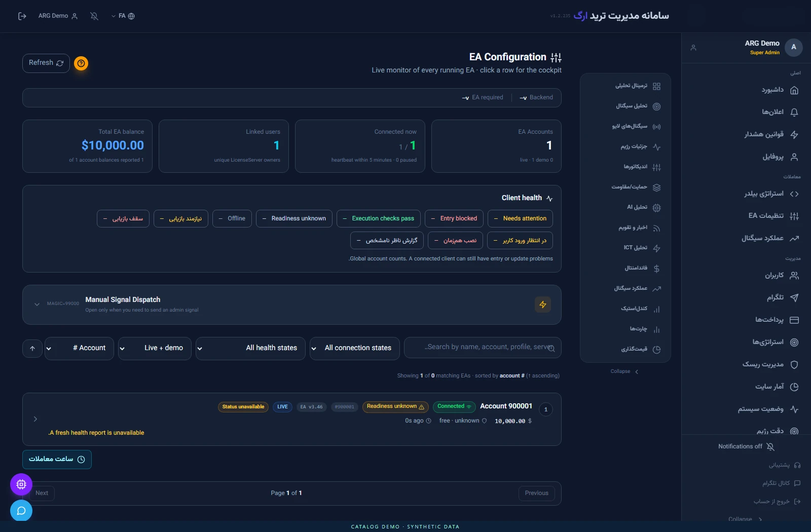This screenshot has height=532, width=811.
Task: Toggle the Readiness unknown filter chip
Action: point(294,219)
